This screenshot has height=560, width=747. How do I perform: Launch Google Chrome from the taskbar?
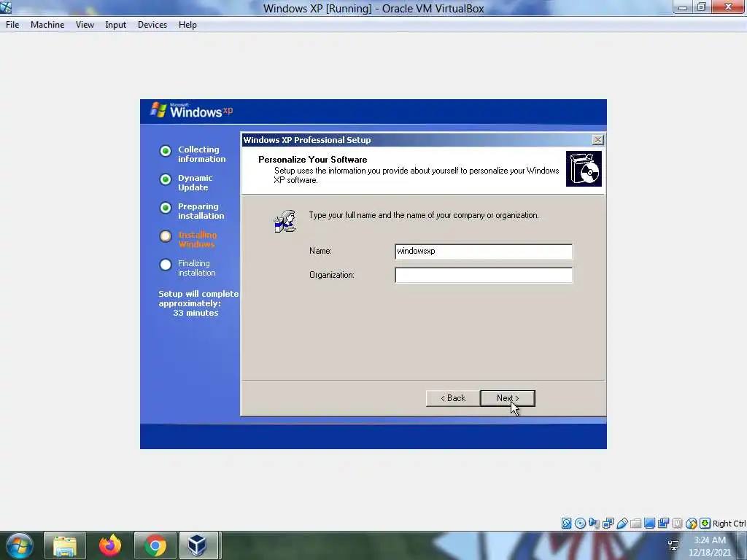coord(155,545)
